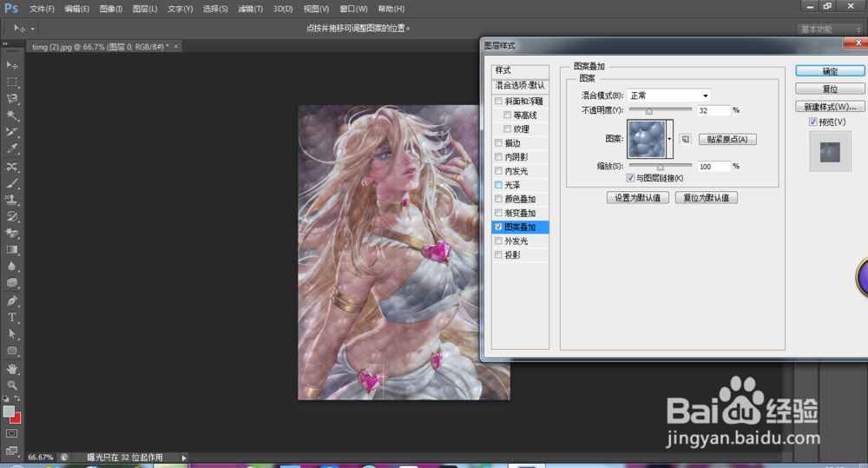Select the History Brush tool
The image size is (868, 468).
[11, 216]
